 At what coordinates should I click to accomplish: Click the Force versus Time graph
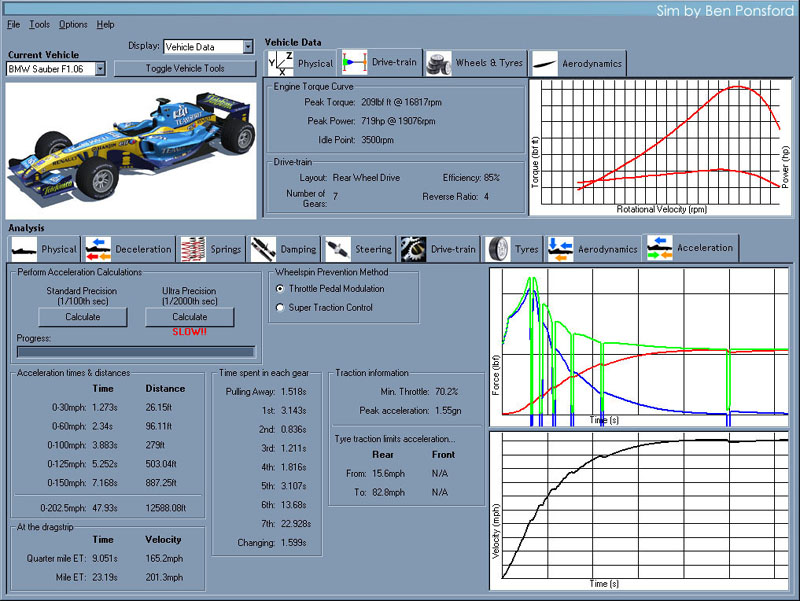click(x=640, y=347)
